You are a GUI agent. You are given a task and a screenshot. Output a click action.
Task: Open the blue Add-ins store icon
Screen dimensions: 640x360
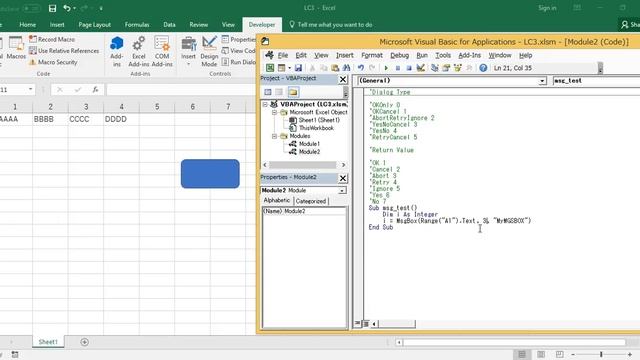(117, 51)
